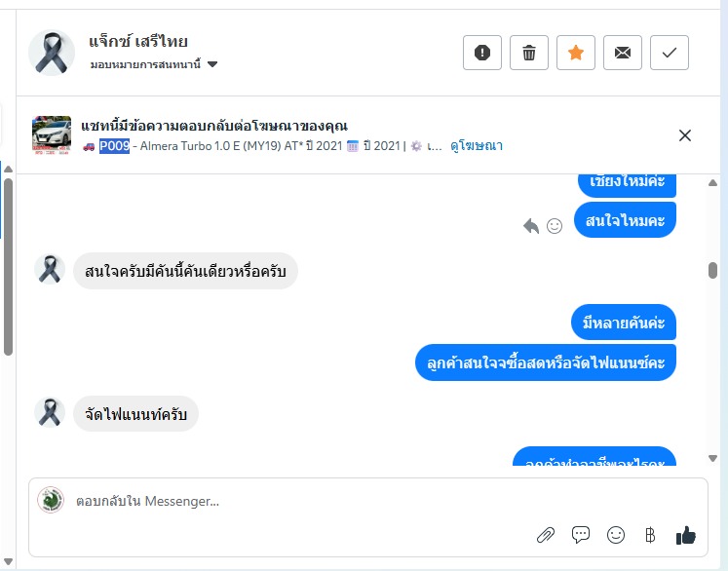Click the spam report exclamation icon
Viewport: 728px width, 571px height.
point(481,53)
